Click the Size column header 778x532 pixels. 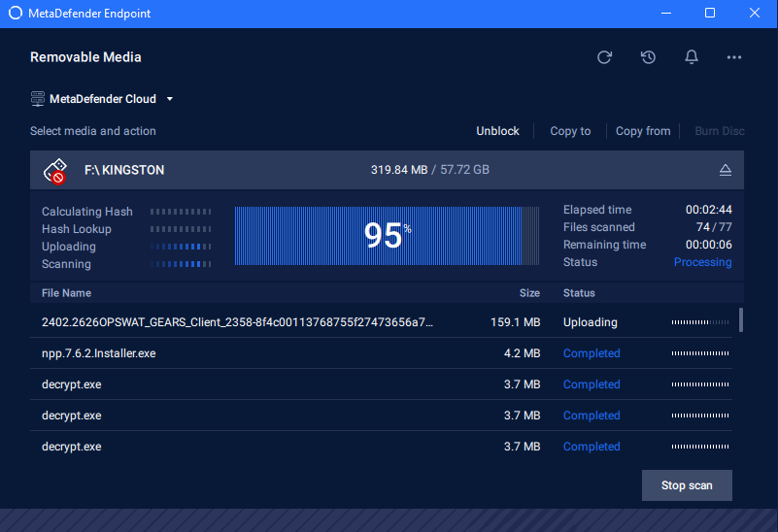click(529, 293)
